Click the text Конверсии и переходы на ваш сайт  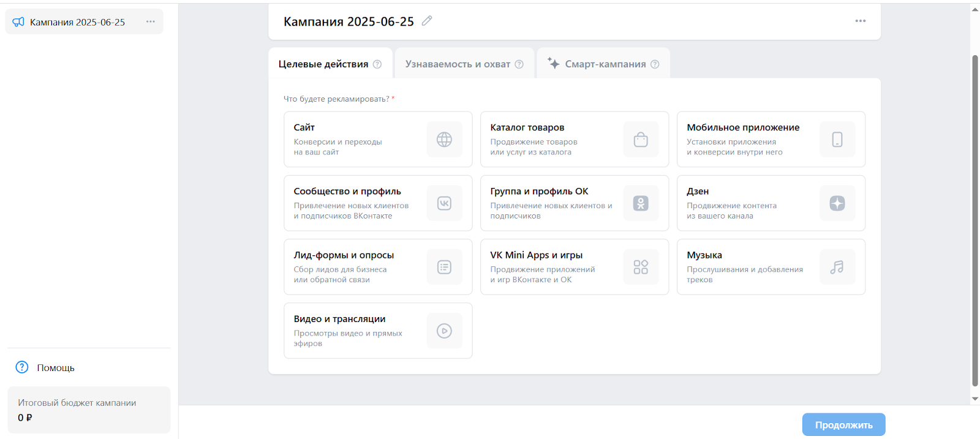[x=337, y=147]
